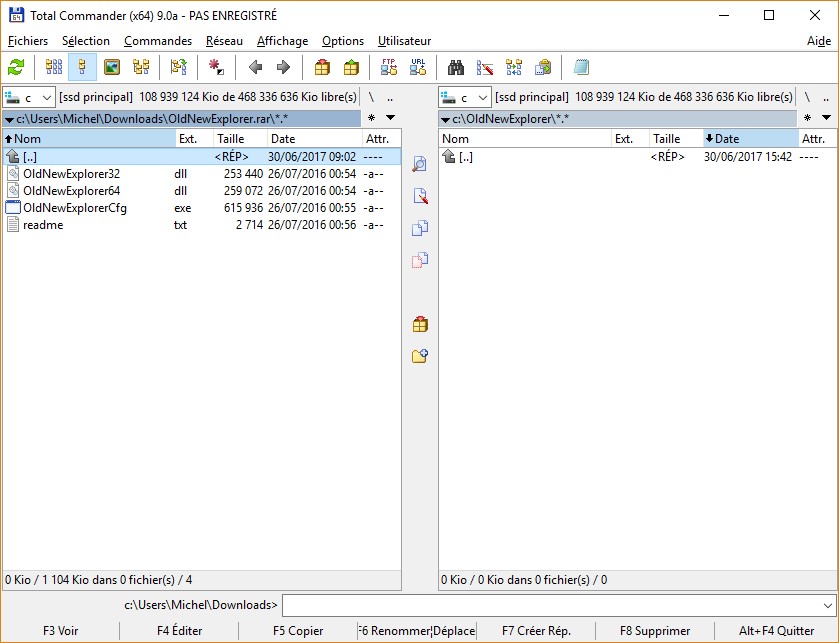Switch to brief view mode button
This screenshot has width=839, height=643.
point(54,67)
